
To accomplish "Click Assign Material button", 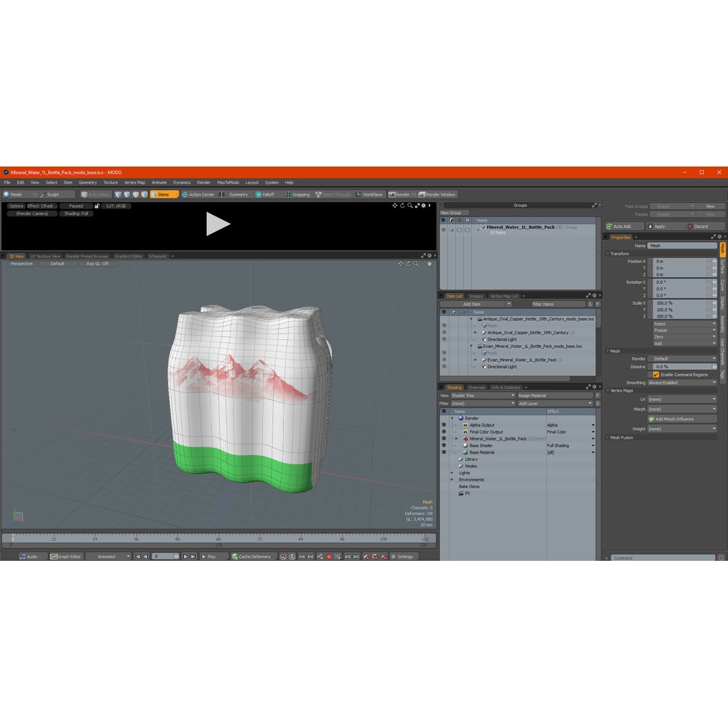I will click(x=555, y=396).
